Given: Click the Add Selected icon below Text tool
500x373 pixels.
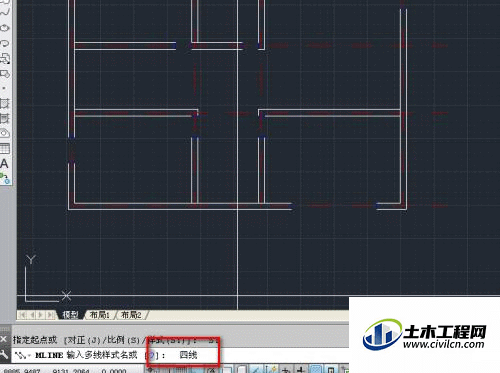Looking at the screenshot, I should [x=5, y=178].
